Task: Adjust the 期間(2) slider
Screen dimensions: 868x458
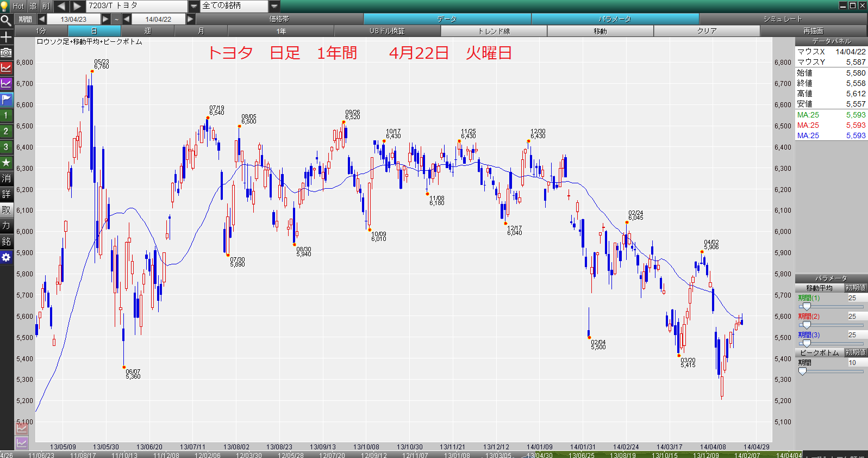Action: (807, 325)
